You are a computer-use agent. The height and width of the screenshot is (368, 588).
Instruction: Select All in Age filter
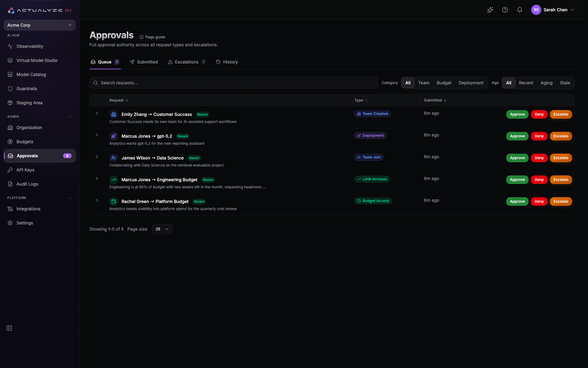click(509, 83)
